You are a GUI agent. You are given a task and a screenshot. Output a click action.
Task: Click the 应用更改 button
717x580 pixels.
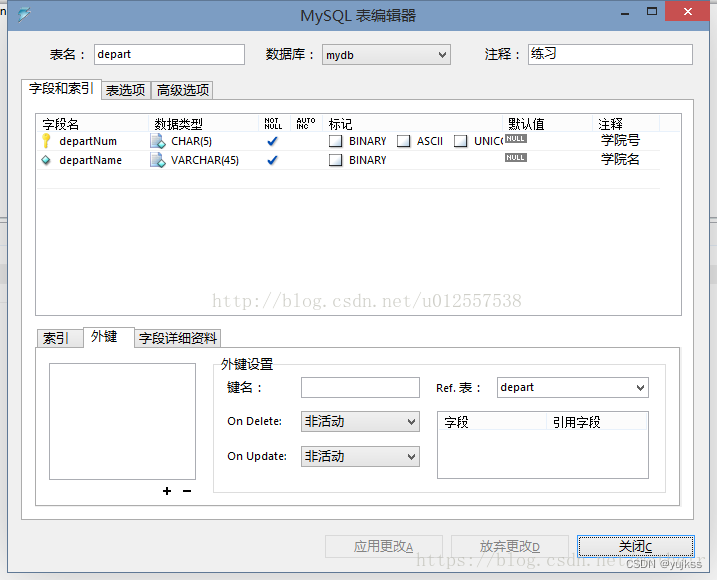pos(384,547)
